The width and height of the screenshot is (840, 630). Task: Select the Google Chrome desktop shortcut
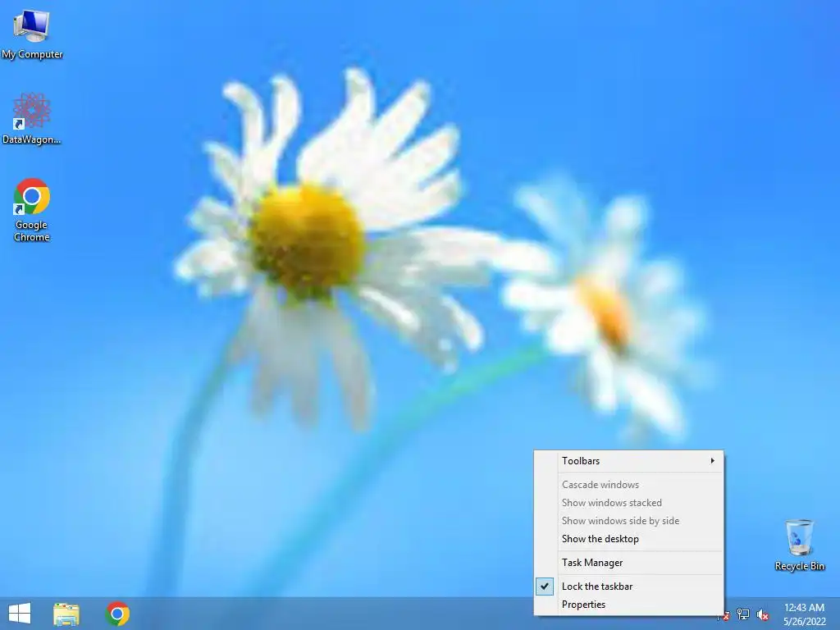coord(32,210)
